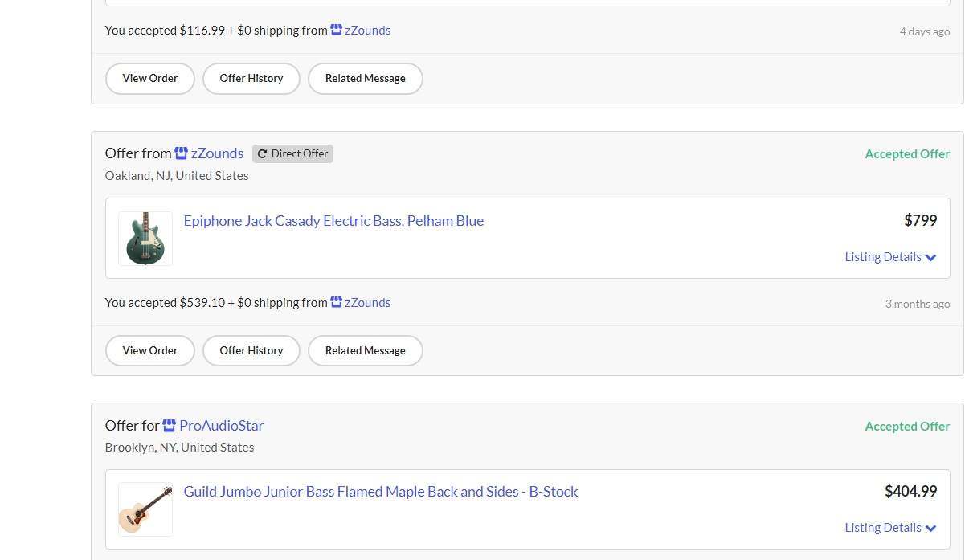Open zZounds shop link in $116.99 accepted line
This screenshot has height=560, width=969.
pos(367,31)
